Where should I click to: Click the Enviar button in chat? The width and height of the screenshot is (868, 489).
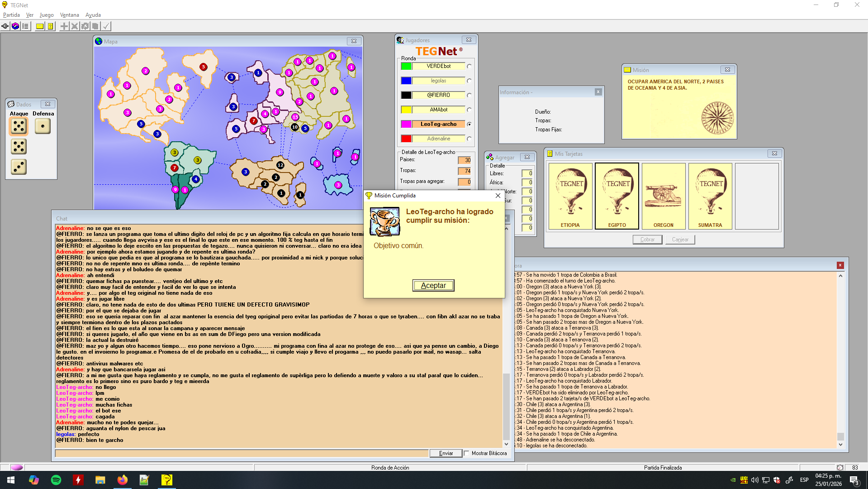(x=446, y=453)
